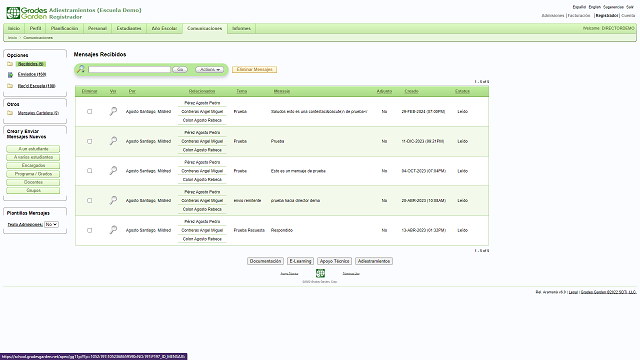Sort by the Adjunto column header
The image size is (640, 360).
(x=384, y=91)
